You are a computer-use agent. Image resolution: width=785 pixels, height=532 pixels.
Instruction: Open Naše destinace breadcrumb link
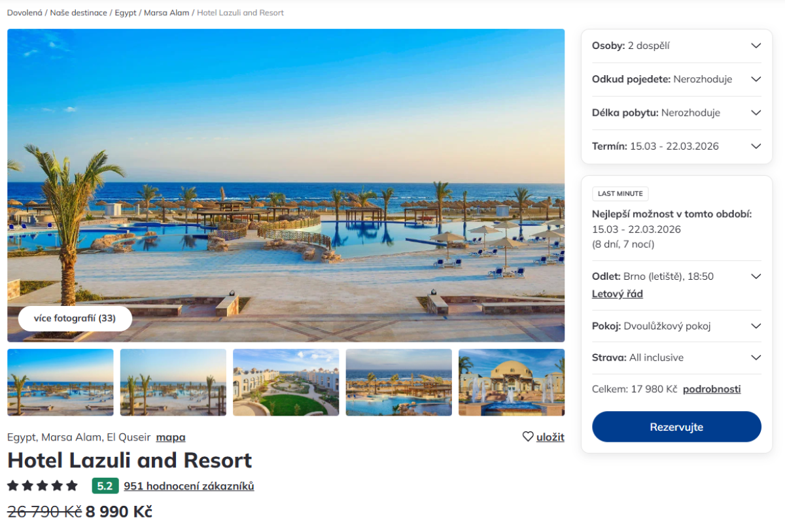tap(78, 12)
